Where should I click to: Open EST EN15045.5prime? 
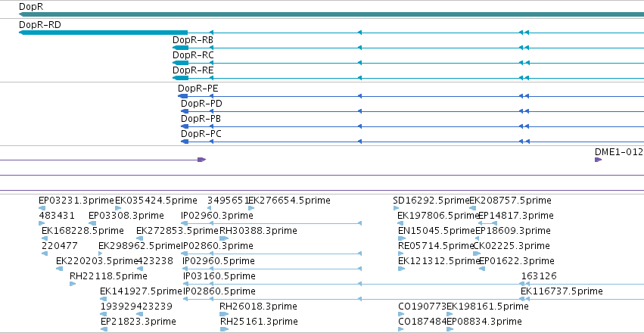(x=437, y=231)
